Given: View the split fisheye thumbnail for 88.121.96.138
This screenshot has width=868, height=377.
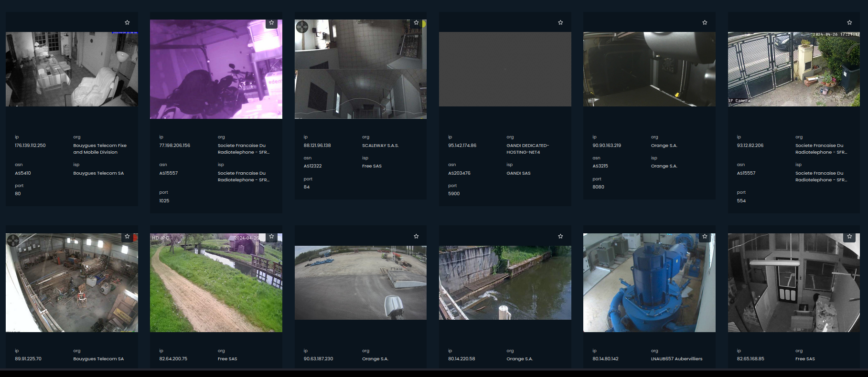Looking at the screenshot, I should tap(361, 69).
